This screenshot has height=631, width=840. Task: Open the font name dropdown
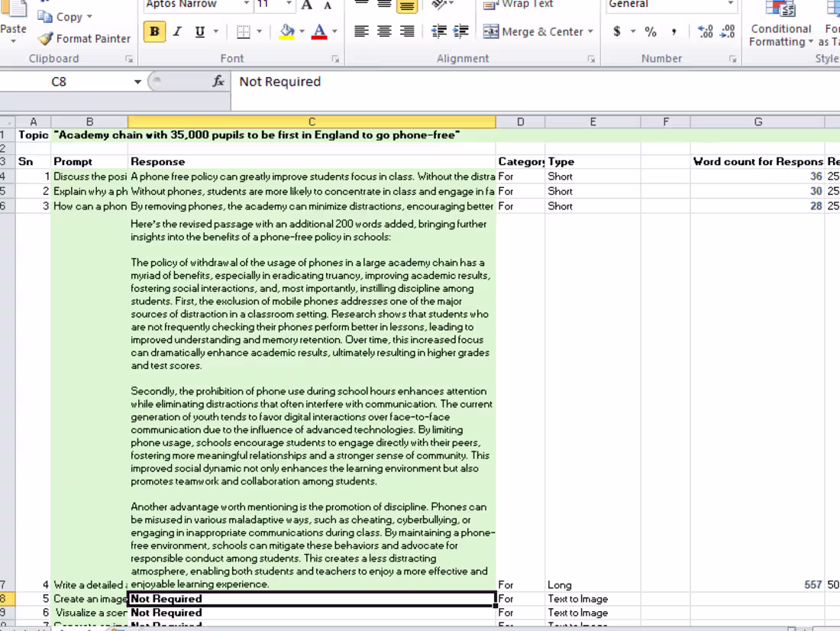[x=246, y=5]
